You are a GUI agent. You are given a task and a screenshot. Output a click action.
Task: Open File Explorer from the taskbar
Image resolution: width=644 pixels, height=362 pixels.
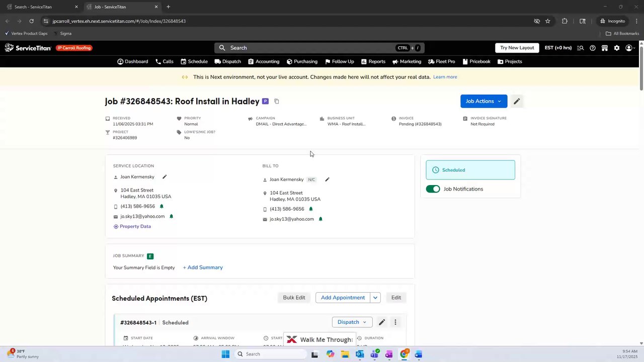click(345, 354)
